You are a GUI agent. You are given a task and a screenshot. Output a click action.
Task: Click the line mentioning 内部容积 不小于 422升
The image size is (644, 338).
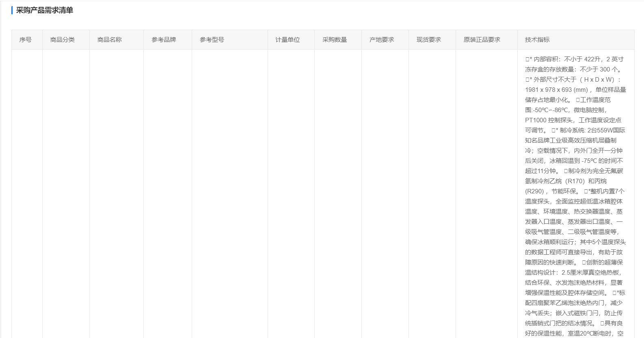pos(574,59)
